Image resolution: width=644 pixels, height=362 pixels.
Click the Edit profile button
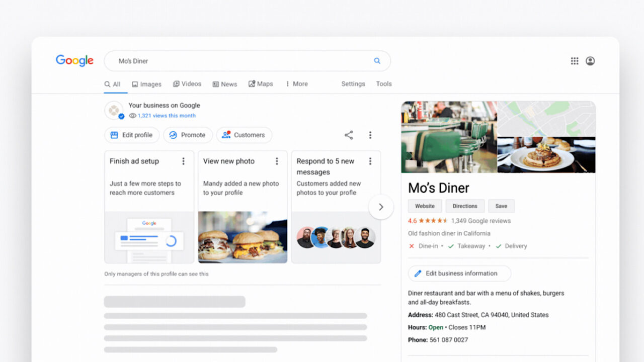pos(132,135)
